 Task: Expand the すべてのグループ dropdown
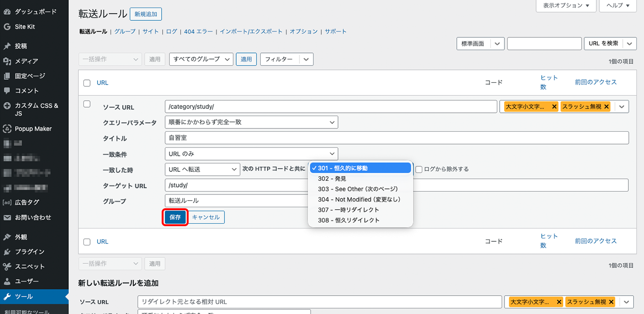click(x=201, y=59)
